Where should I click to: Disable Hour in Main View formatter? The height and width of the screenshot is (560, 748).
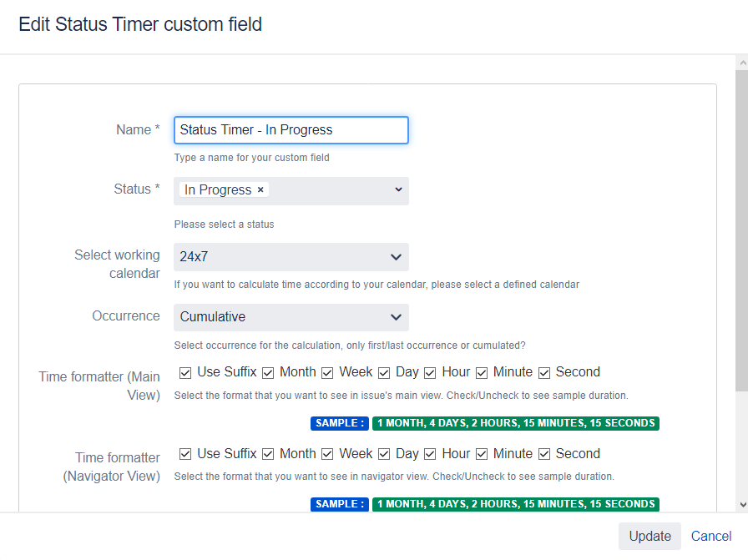(429, 372)
